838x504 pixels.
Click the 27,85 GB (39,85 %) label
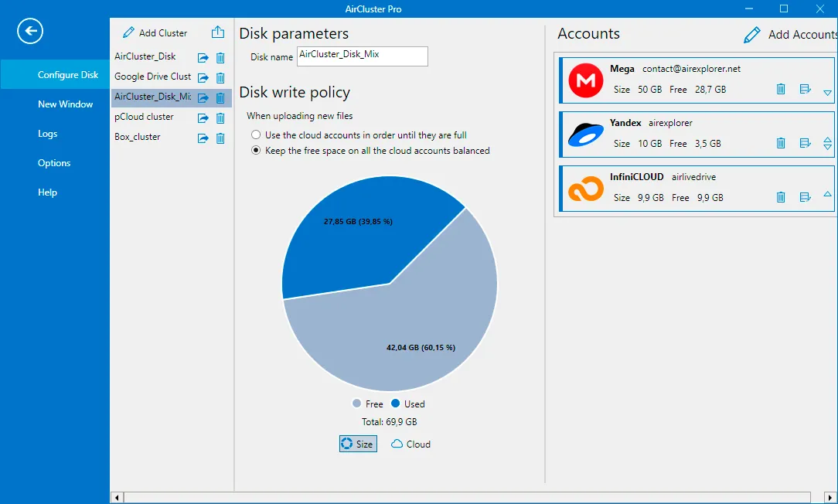coord(358,221)
